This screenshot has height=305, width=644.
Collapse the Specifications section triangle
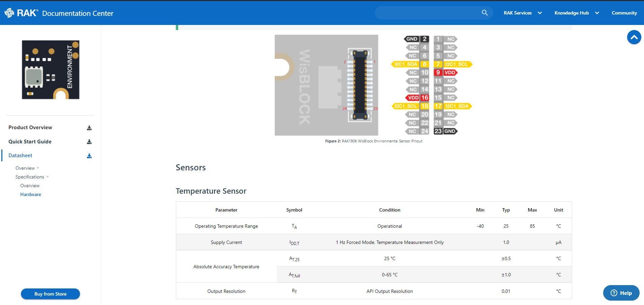click(x=48, y=177)
